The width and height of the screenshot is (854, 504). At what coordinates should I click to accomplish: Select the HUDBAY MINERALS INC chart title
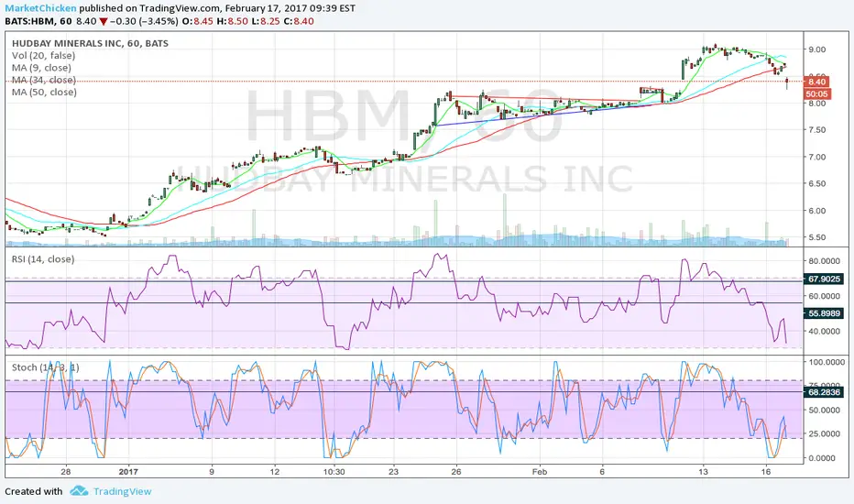tap(90, 44)
